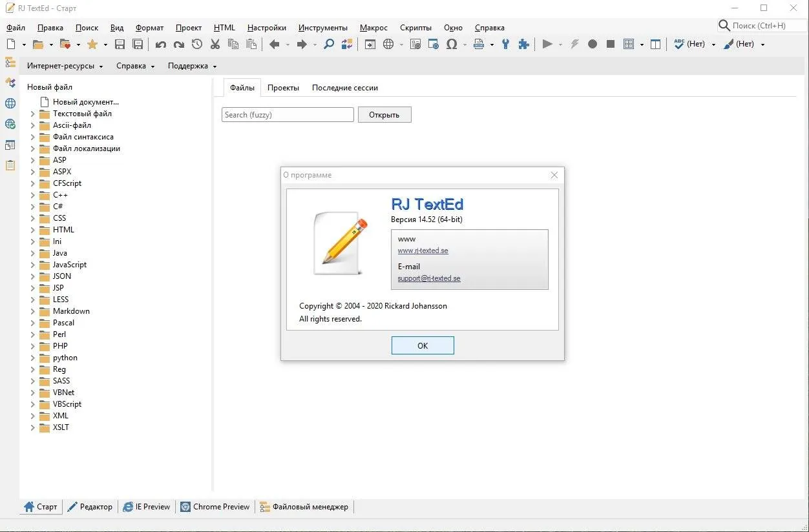Switch to the Проекты tab

tap(283, 88)
